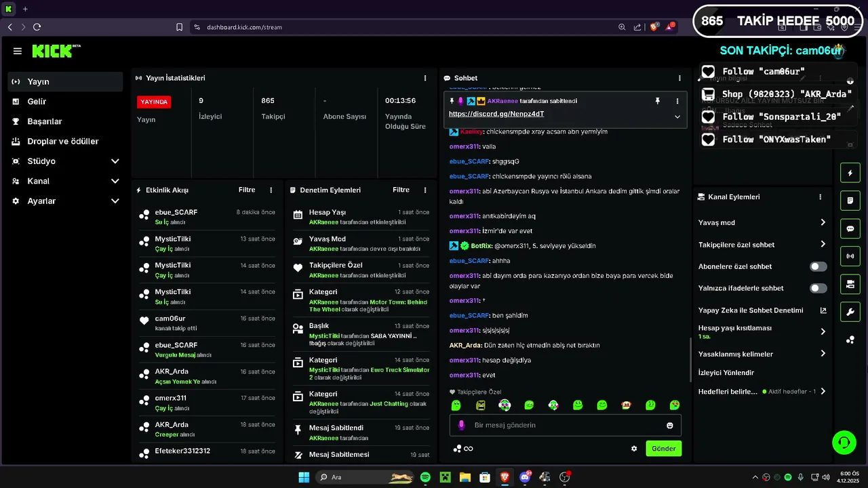Open a new browser tab
The image size is (868, 488).
coord(25,9)
